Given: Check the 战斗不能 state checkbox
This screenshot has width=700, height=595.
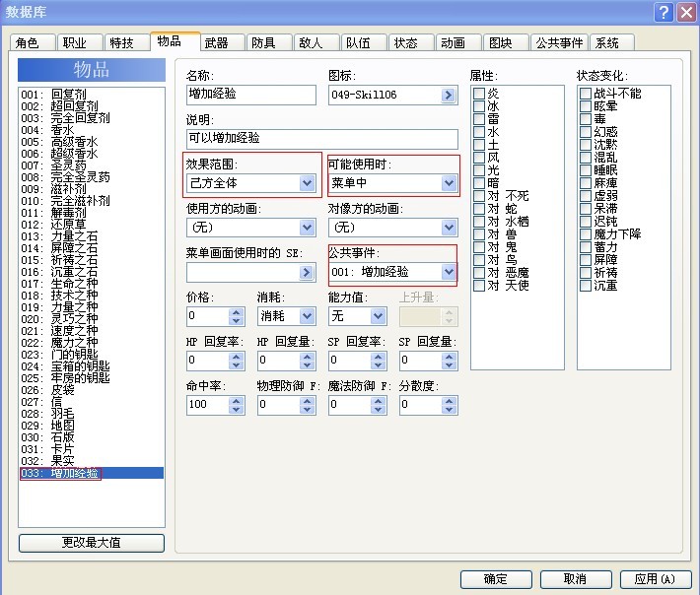Looking at the screenshot, I should (586, 94).
